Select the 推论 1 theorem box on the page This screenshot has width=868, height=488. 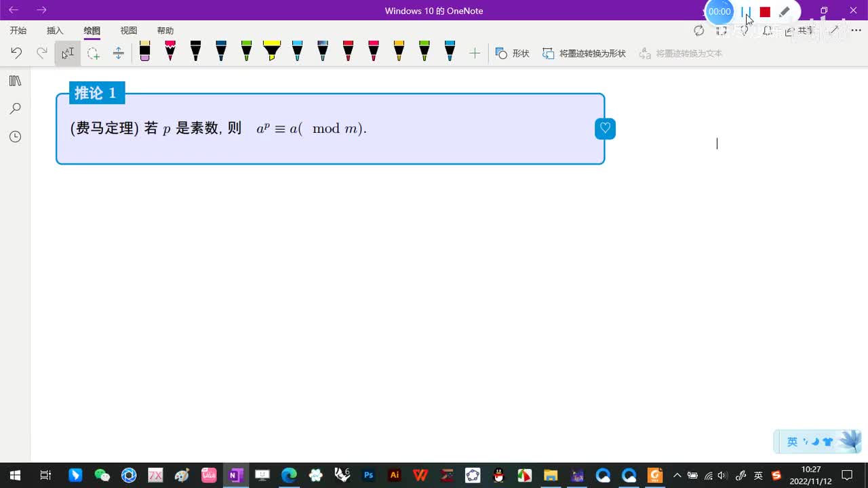[x=330, y=128]
